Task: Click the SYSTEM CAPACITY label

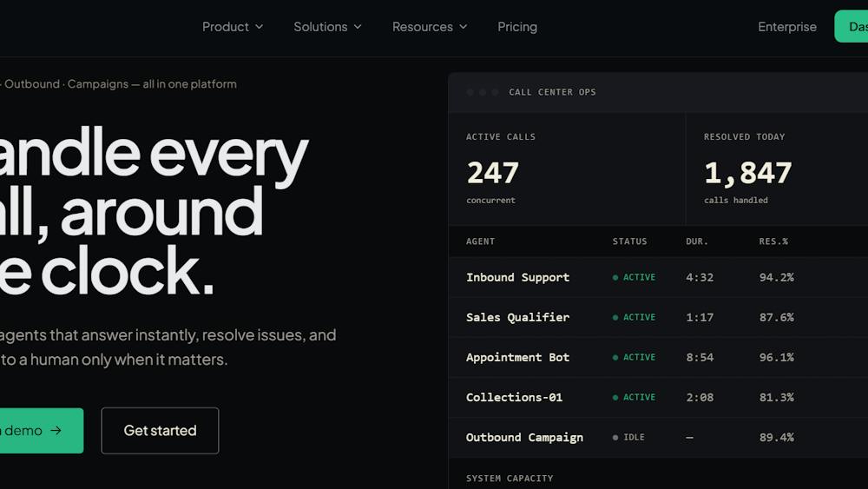Action: [510, 478]
